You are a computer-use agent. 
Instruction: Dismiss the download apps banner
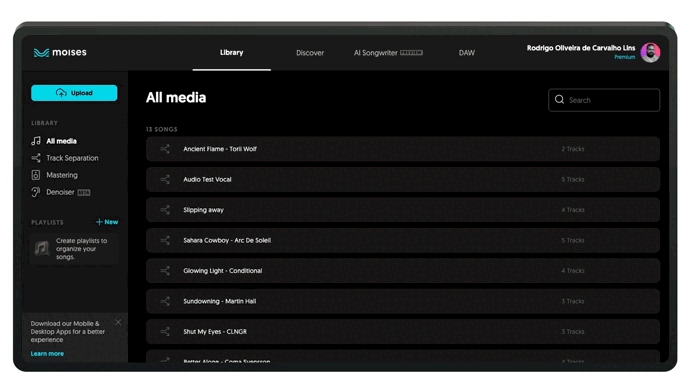pyautogui.click(x=118, y=322)
